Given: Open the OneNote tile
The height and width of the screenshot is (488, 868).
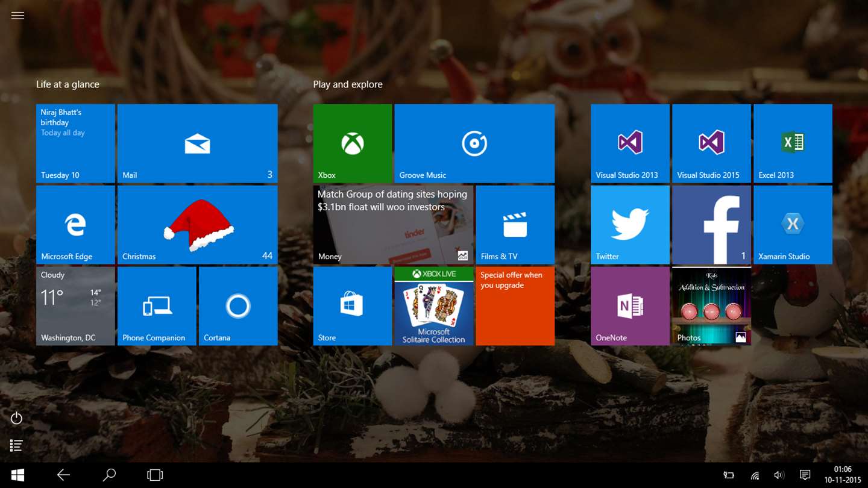Looking at the screenshot, I should click(630, 306).
